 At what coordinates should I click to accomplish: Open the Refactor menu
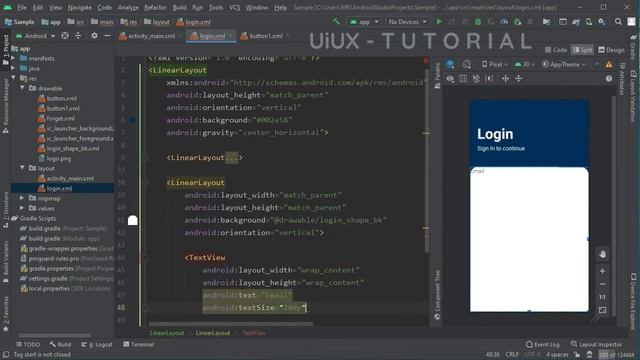pos(155,7)
